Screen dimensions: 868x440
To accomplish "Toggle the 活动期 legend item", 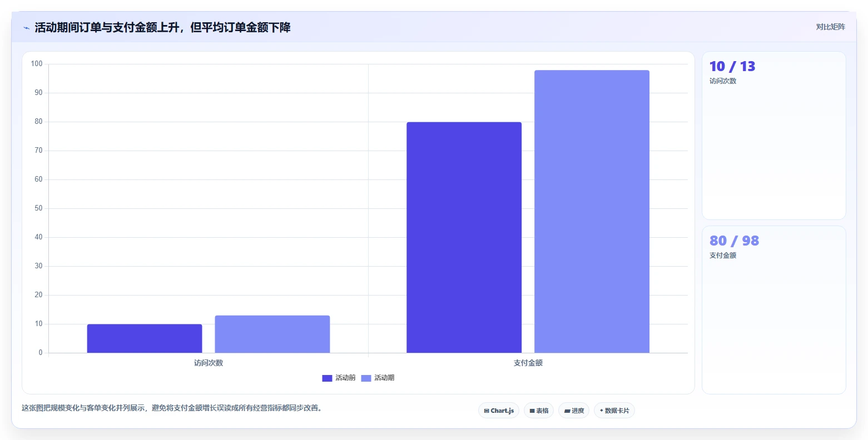I will coord(378,378).
